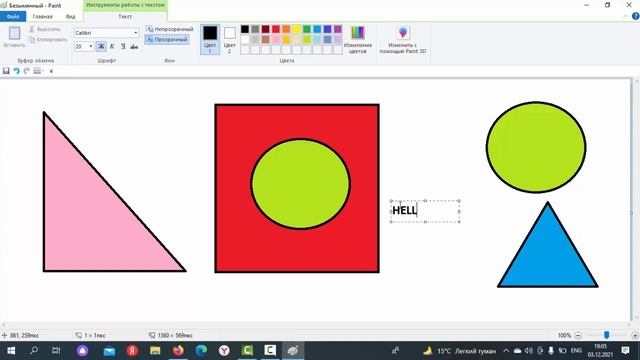Open Task View on taskbar
The image size is (640, 360).
pyautogui.click(x=56, y=351)
